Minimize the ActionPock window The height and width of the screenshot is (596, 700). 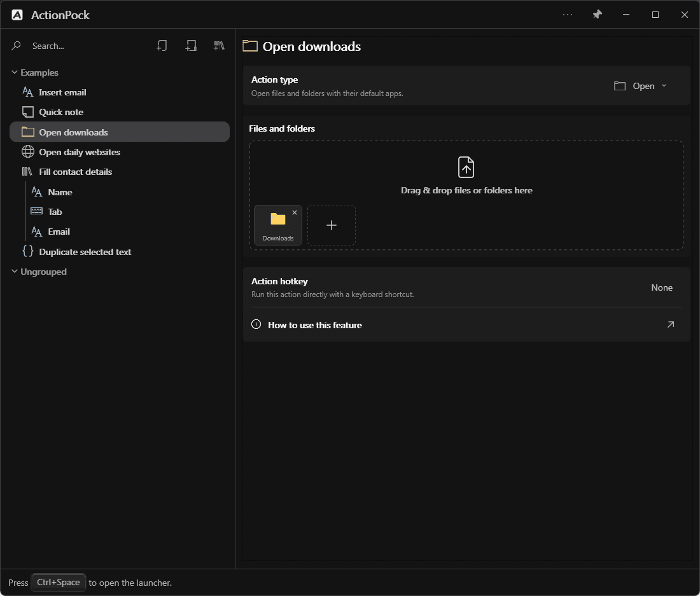click(x=626, y=15)
